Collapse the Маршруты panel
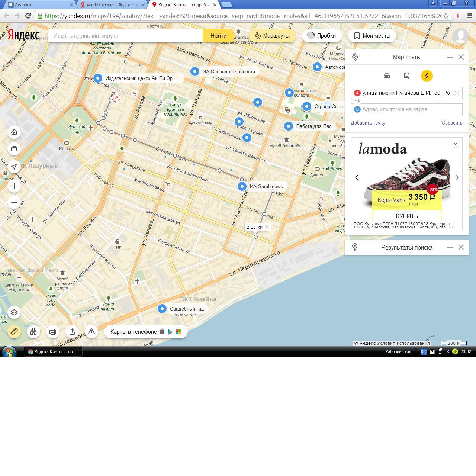The image size is (476, 476). point(450,57)
